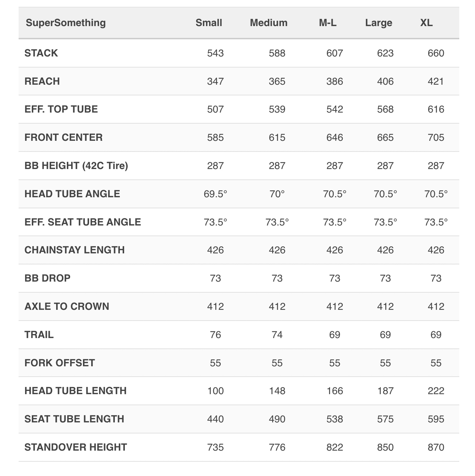Select the Small stack value 543

[x=215, y=53]
